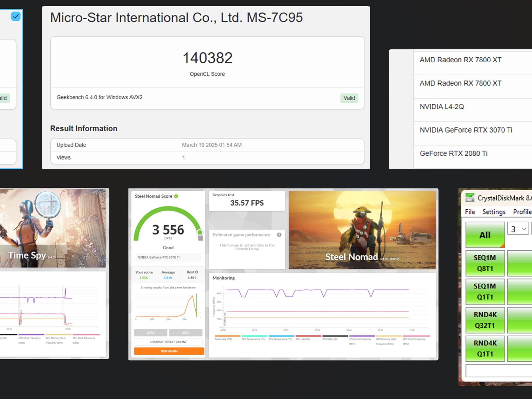Run the RND4K Q32T1 test

[485, 320]
